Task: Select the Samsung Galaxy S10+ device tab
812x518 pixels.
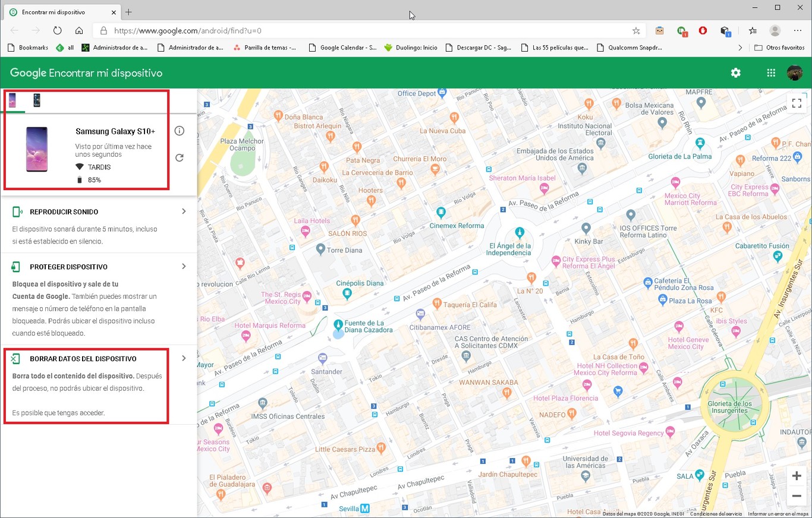Action: pyautogui.click(x=12, y=100)
